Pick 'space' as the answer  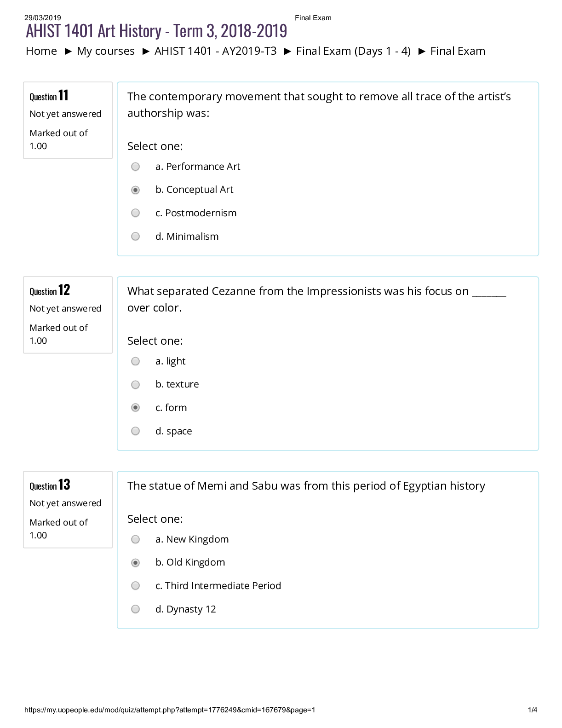coord(135,431)
